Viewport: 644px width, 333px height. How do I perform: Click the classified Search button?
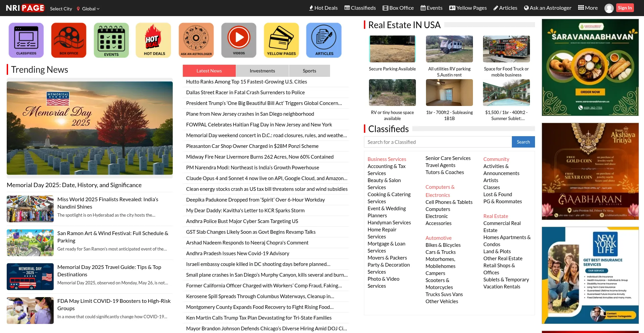click(523, 142)
